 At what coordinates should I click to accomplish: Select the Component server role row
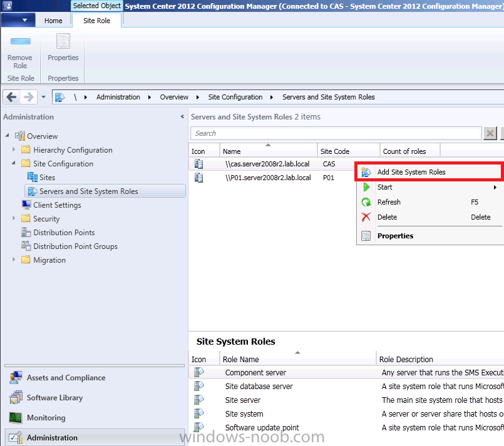pos(346,372)
